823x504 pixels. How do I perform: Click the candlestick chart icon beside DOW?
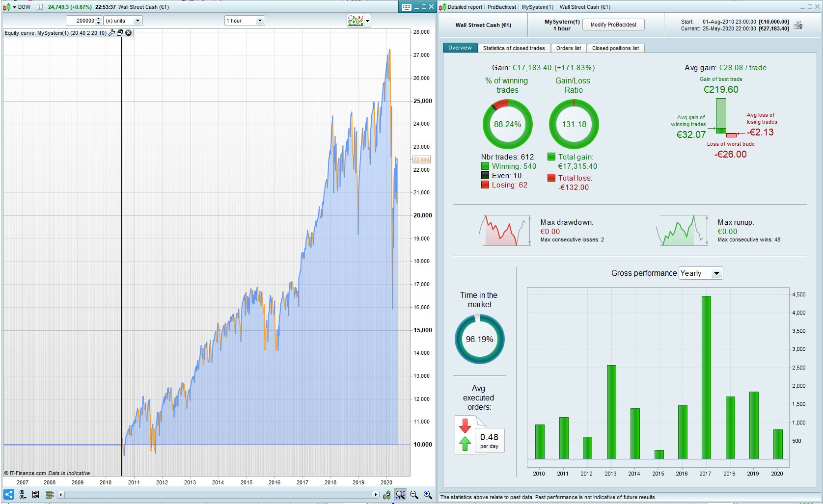(x=6, y=7)
